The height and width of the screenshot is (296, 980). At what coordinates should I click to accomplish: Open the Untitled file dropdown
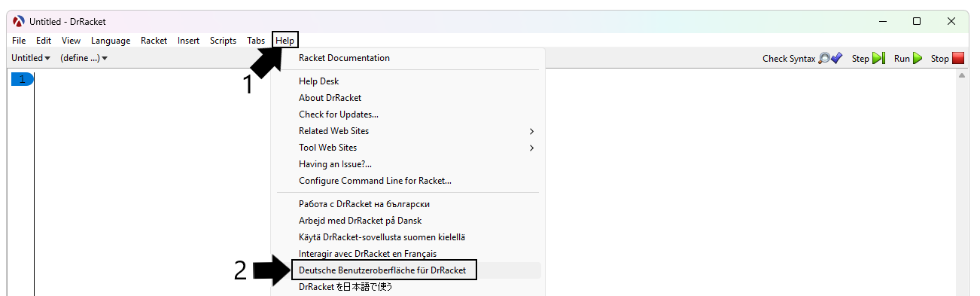click(x=32, y=58)
